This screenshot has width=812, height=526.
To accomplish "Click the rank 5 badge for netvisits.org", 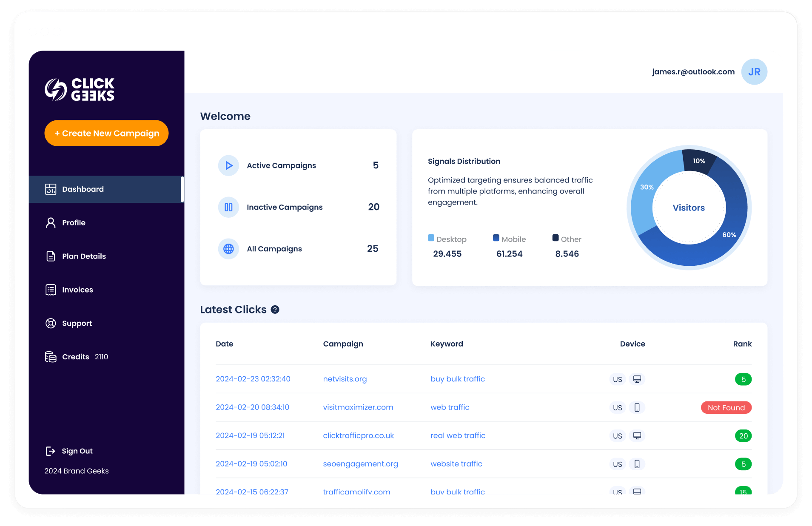I will 744,379.
